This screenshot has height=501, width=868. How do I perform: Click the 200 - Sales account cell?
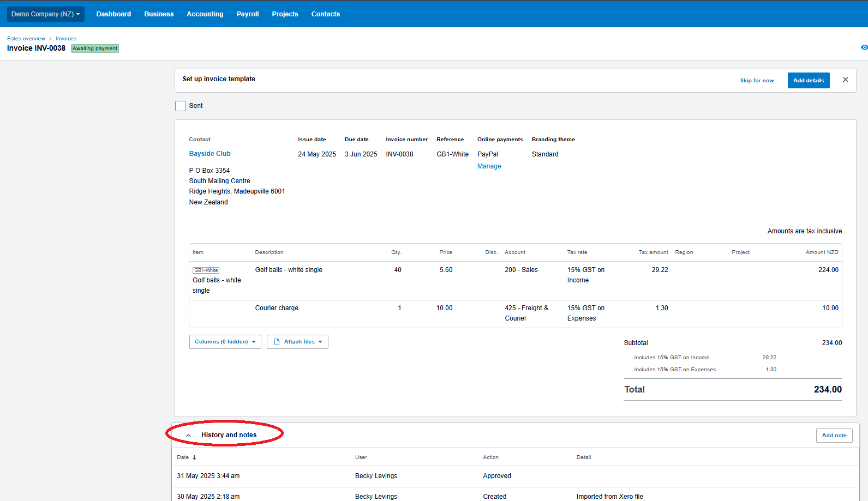tap(521, 270)
